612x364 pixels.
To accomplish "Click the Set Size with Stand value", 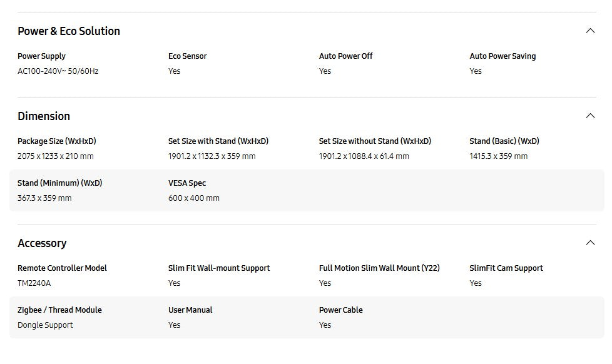I will point(212,156).
